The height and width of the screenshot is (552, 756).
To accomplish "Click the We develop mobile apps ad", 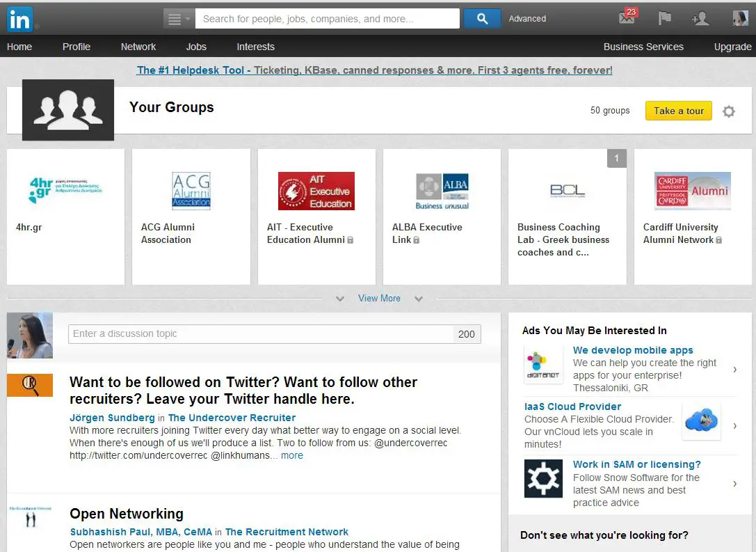I will point(633,350).
